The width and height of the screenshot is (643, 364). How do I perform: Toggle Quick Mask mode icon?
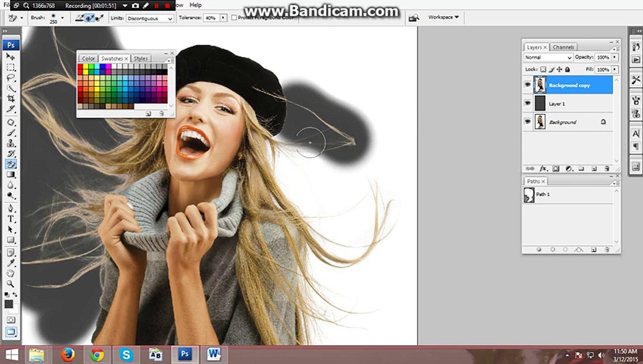coord(11,320)
